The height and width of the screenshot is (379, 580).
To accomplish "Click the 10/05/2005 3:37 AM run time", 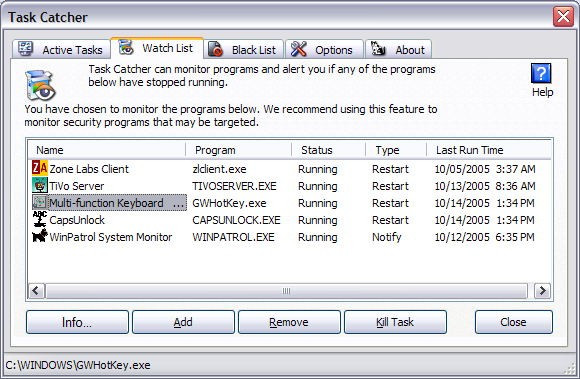I will click(x=485, y=169).
